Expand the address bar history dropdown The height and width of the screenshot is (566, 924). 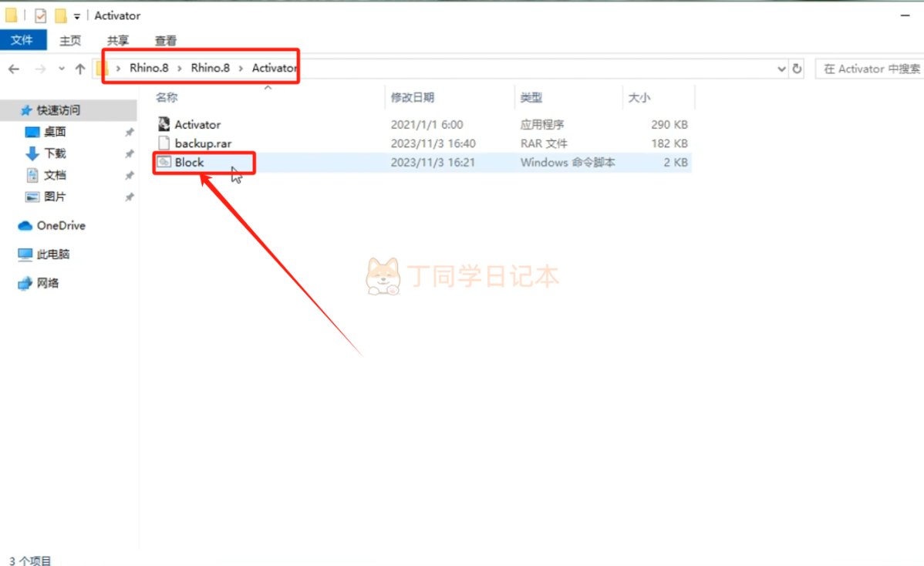(x=781, y=69)
